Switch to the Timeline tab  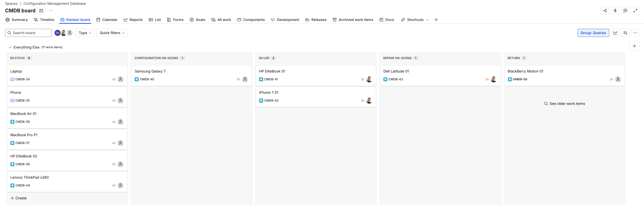pyautogui.click(x=44, y=20)
